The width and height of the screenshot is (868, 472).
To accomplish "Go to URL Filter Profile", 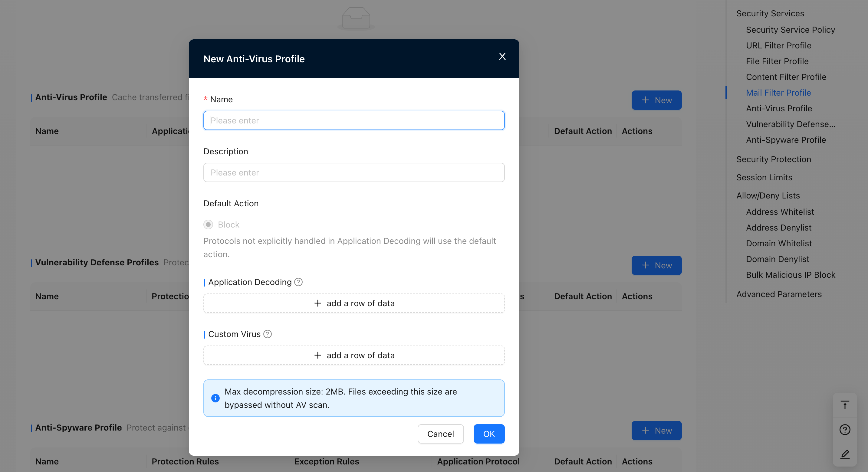I will click(778, 45).
